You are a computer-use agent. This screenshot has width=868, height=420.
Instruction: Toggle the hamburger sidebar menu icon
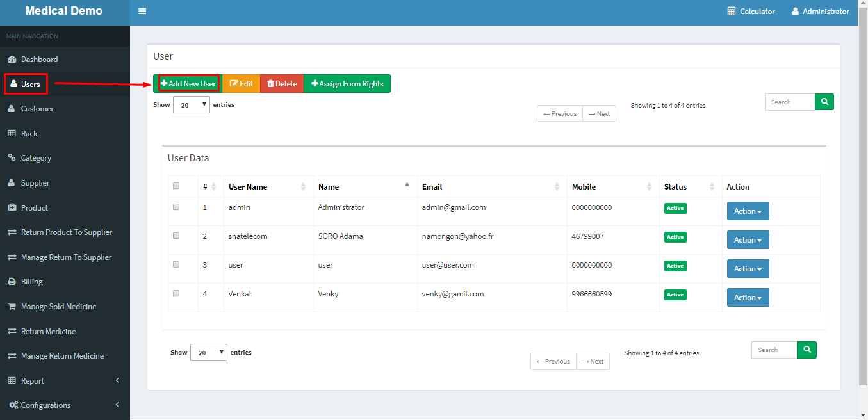142,12
